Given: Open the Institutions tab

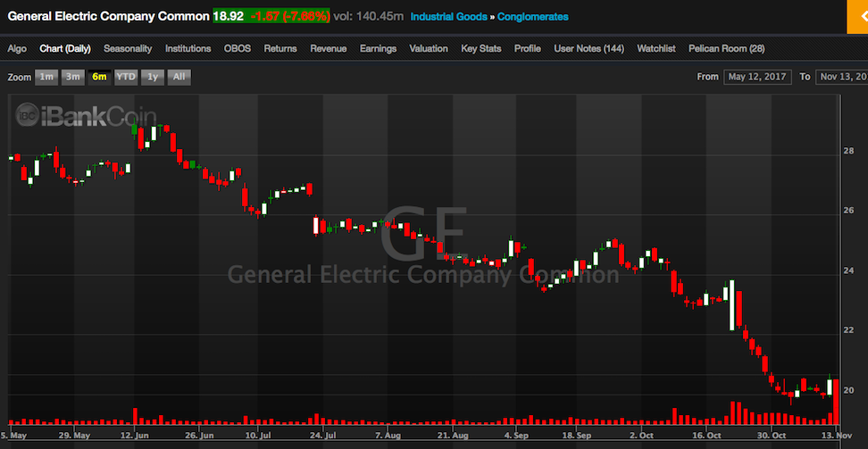Looking at the screenshot, I should pyautogui.click(x=188, y=49).
